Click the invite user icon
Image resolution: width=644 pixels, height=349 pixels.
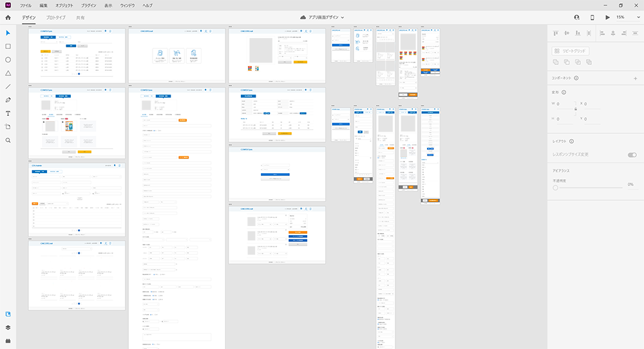tap(576, 17)
